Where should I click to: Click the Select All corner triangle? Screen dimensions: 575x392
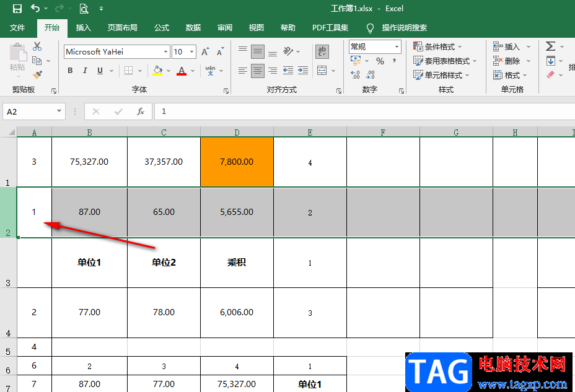[x=11, y=132]
